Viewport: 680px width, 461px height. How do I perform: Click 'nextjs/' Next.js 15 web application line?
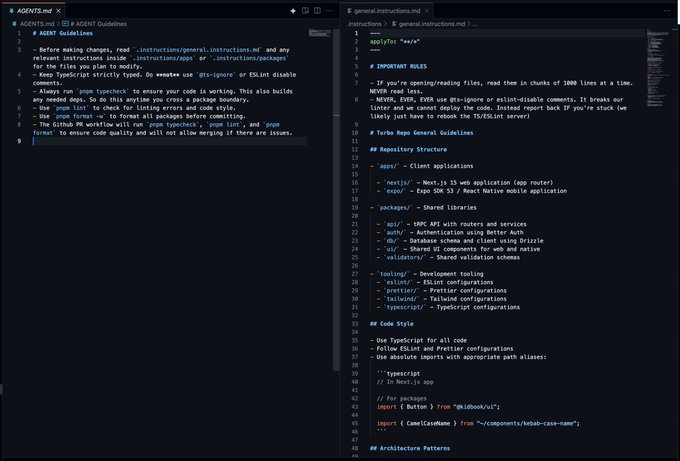465,183
